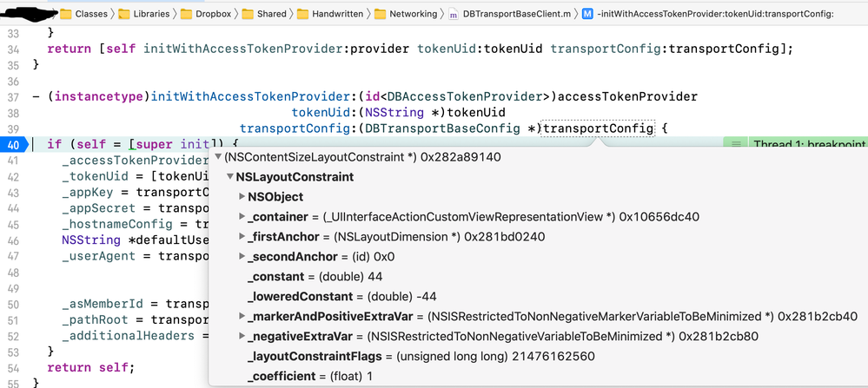Viewport: 868px width, 388px height.
Task: Click the Libraries folder icon in breadcrumb
Action: (125, 14)
